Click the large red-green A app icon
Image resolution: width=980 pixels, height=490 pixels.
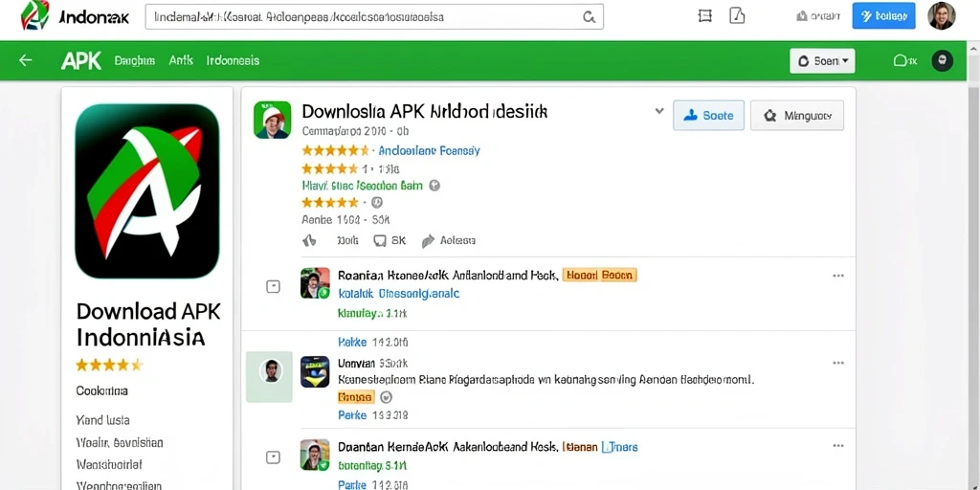tap(146, 191)
